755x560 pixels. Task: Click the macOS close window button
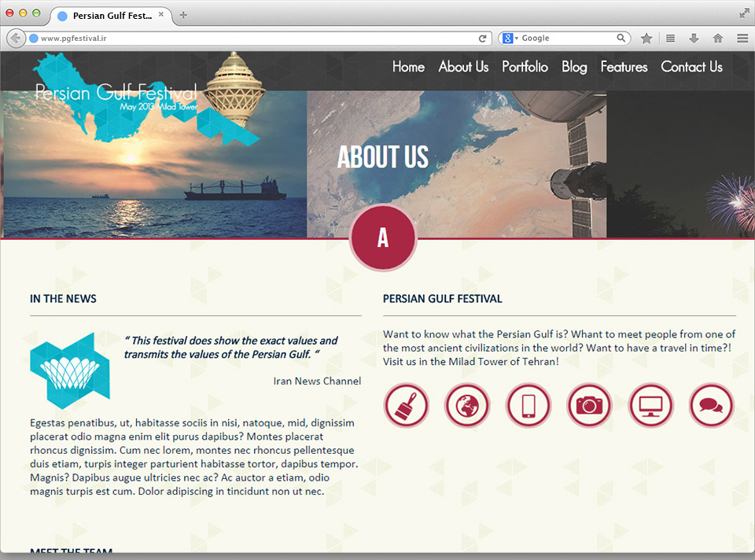click(x=9, y=13)
